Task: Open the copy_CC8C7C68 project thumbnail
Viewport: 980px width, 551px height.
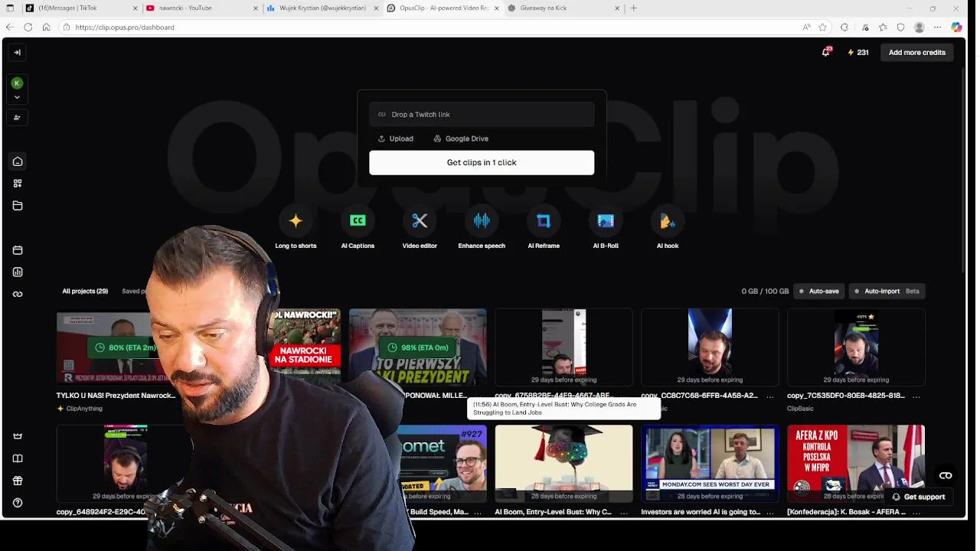Action: [710, 347]
